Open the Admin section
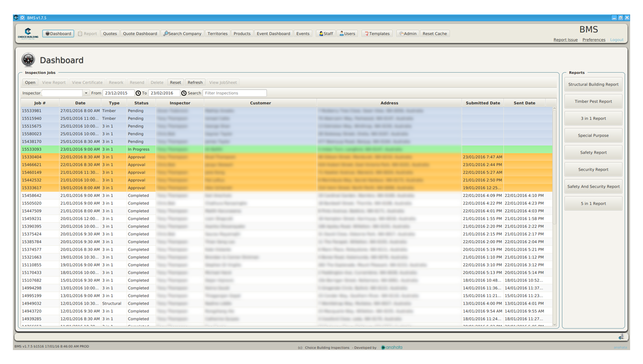Viewport: 643px width, 364px height. pos(407,34)
